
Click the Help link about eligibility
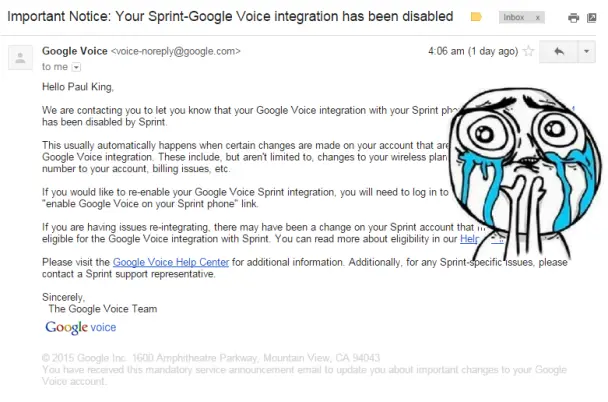(469, 239)
